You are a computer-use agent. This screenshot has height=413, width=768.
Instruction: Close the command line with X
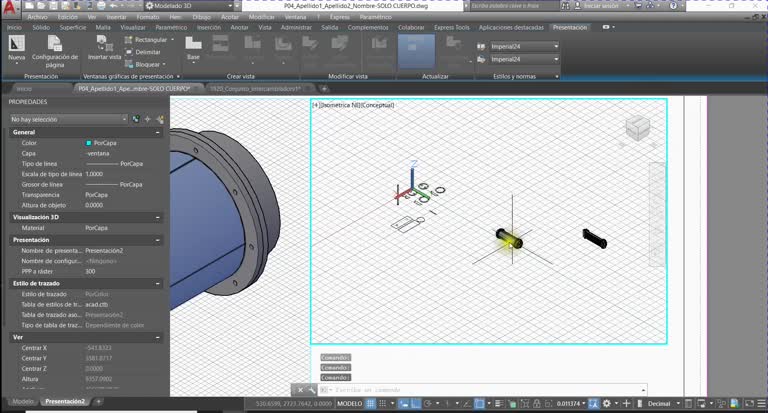[300, 390]
